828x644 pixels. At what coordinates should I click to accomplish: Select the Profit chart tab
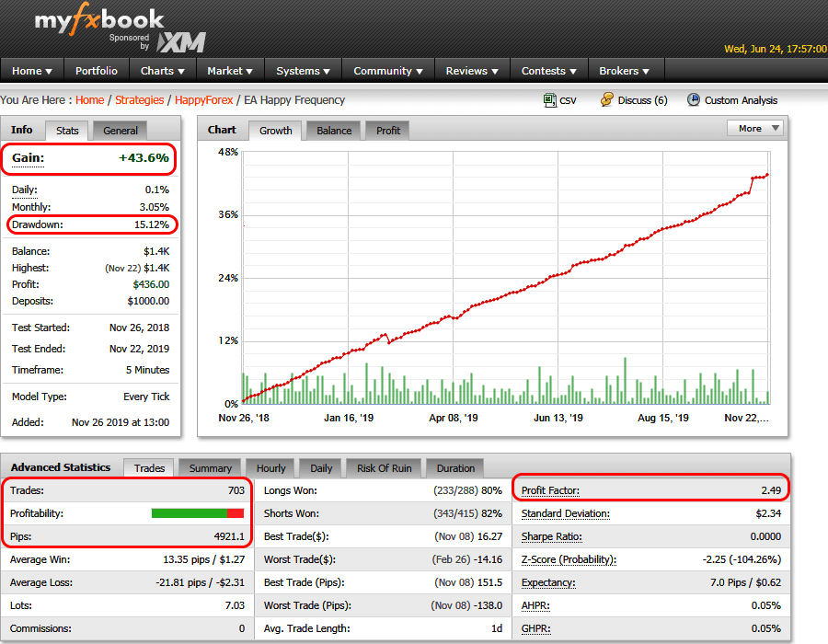pyautogui.click(x=388, y=131)
